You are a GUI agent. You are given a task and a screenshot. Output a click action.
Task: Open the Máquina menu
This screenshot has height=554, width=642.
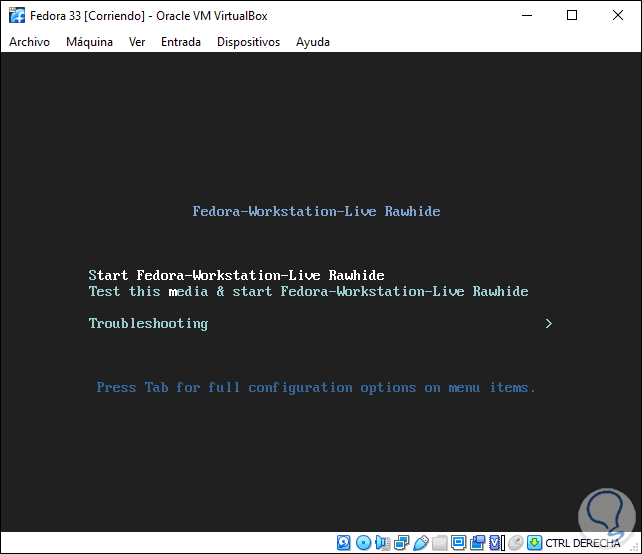(89, 42)
